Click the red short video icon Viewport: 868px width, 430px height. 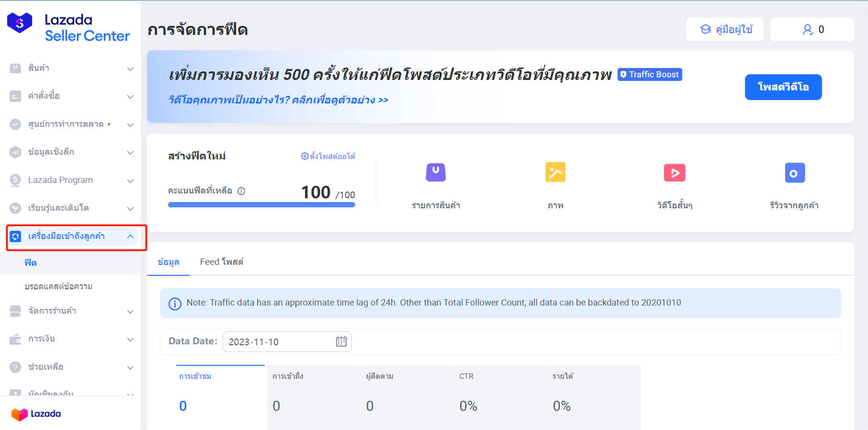click(674, 172)
